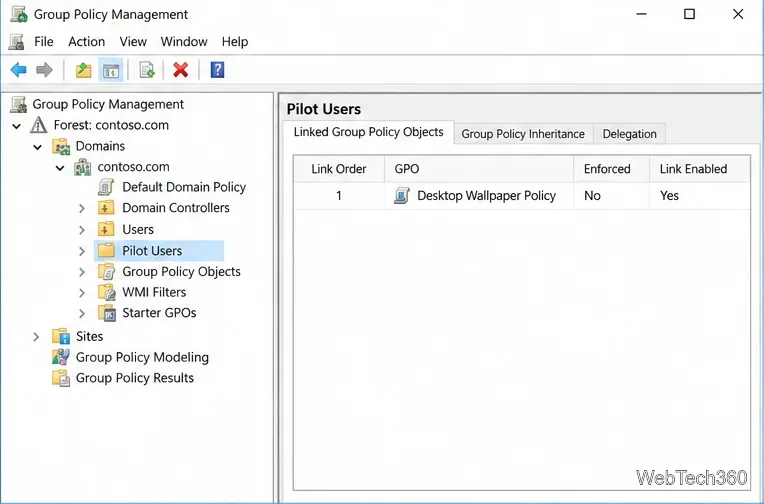Screen dimensions: 764x504
Task: Click the Back arrow toolbar icon
Action: (x=19, y=70)
